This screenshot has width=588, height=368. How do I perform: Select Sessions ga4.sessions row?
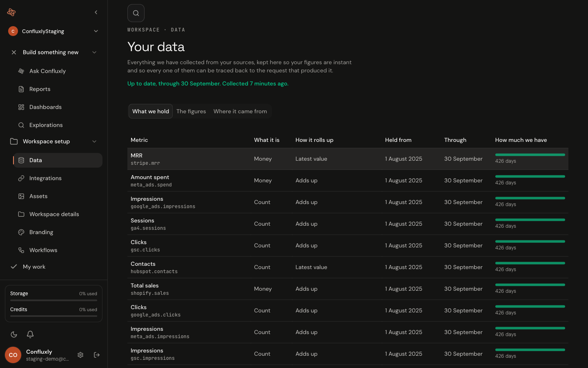348,224
